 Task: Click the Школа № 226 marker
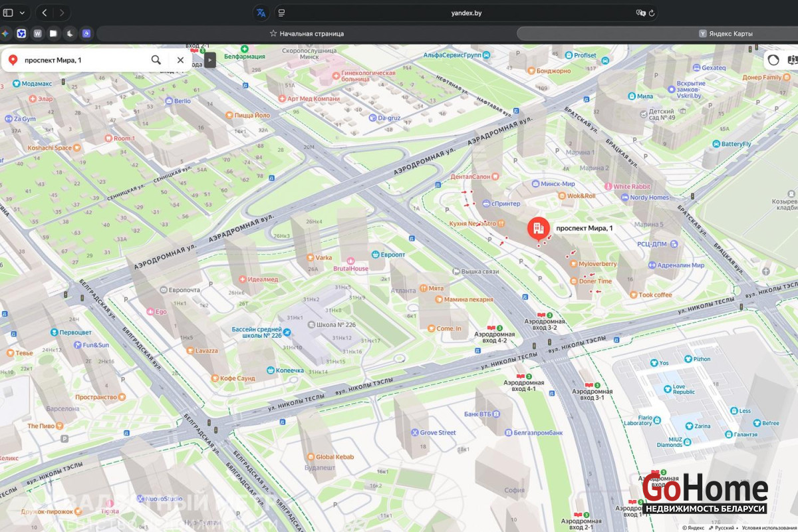click(311, 324)
